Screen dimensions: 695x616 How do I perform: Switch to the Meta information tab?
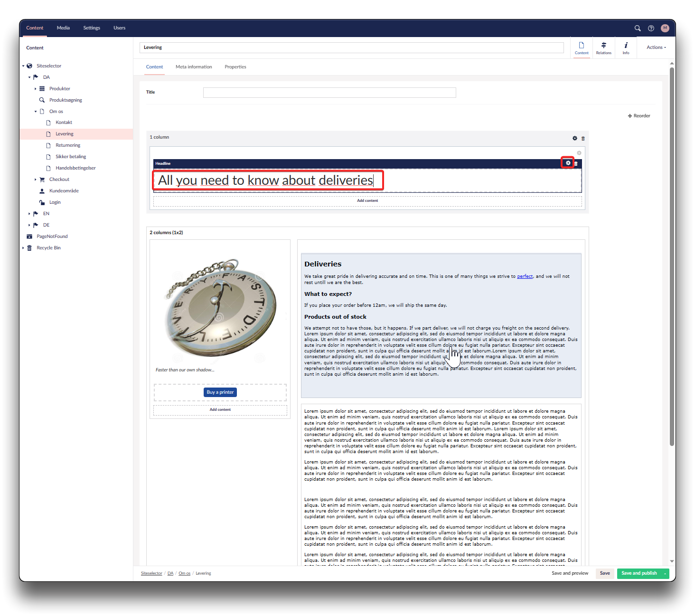click(194, 67)
